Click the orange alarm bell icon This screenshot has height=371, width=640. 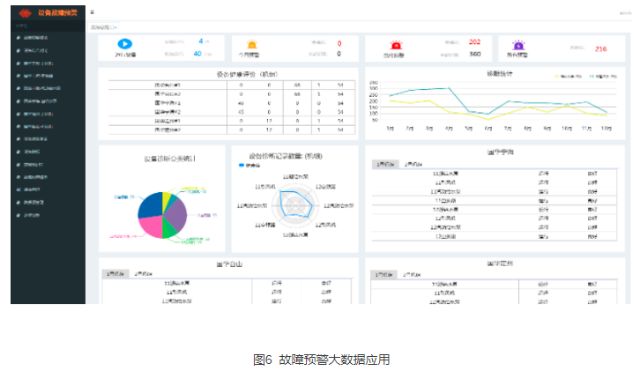point(252,45)
